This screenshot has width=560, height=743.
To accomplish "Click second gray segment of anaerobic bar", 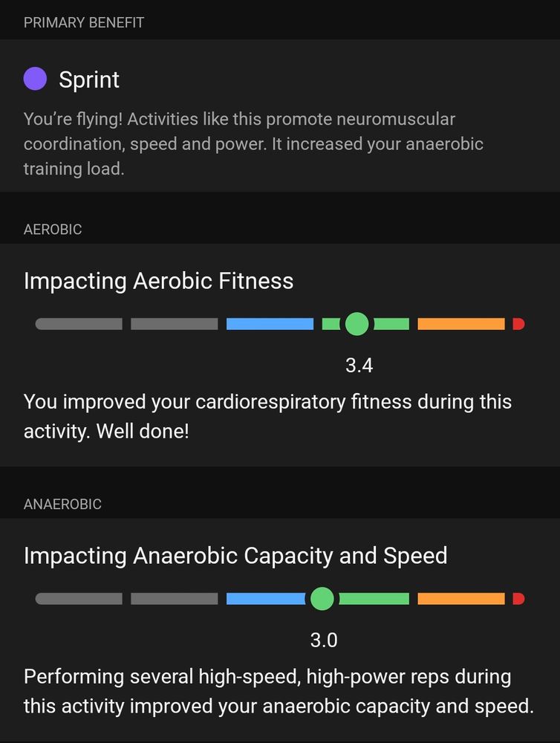I will (175, 598).
